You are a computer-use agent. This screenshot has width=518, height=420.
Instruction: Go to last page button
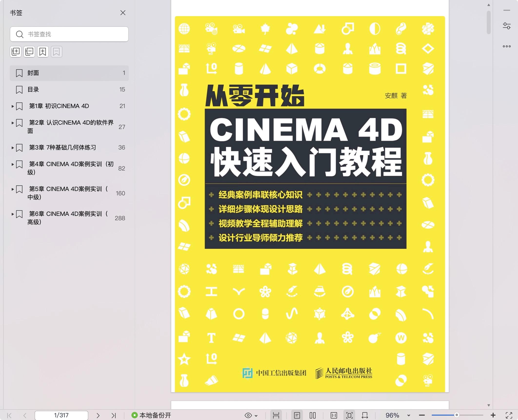pyautogui.click(x=114, y=415)
